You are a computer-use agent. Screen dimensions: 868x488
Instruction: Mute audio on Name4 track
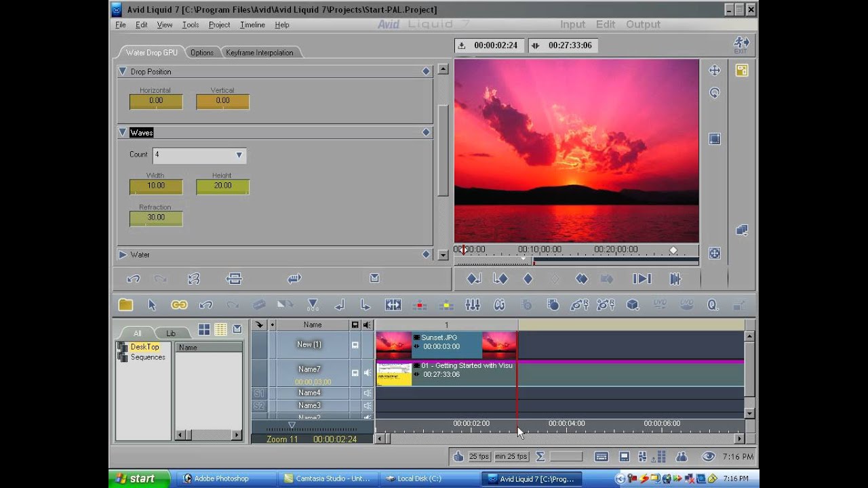tap(367, 393)
